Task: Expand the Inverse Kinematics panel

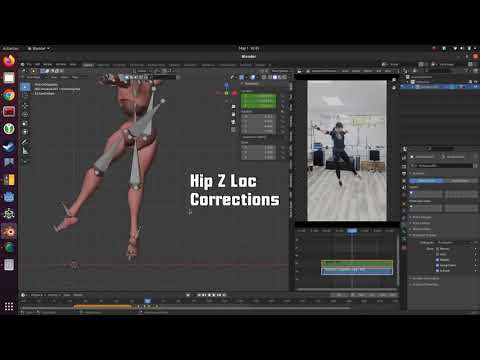Action: 427,278
